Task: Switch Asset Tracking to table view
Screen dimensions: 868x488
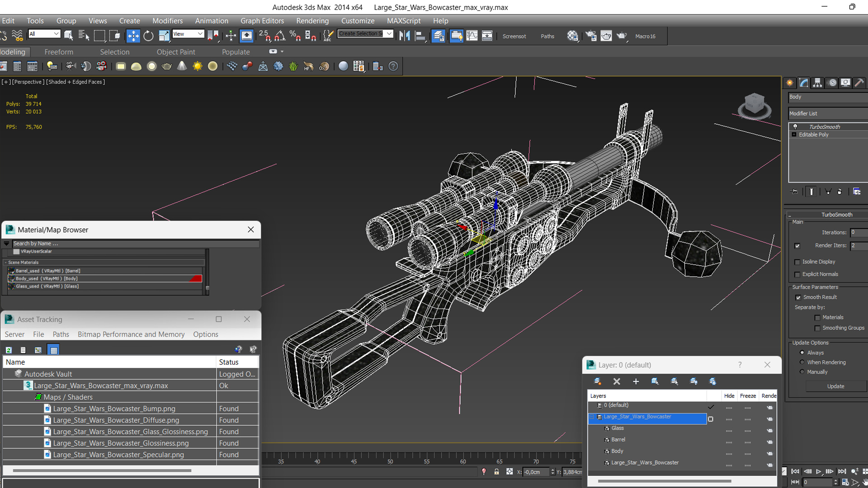Action: (x=53, y=350)
